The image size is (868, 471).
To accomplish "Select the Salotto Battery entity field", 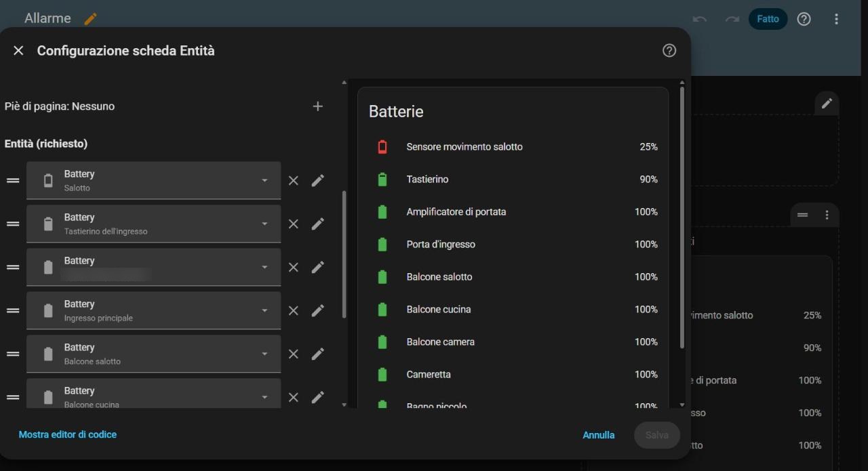I will (x=153, y=180).
